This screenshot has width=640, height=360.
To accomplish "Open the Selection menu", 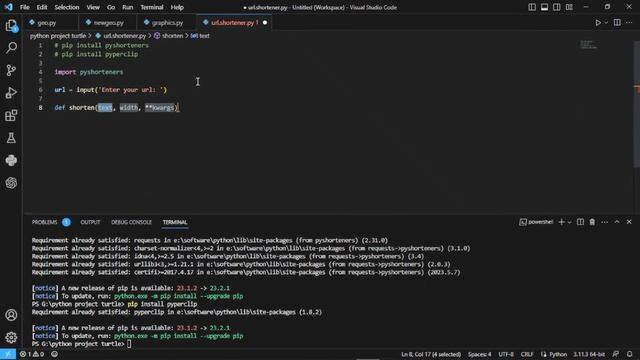I will point(67,7).
